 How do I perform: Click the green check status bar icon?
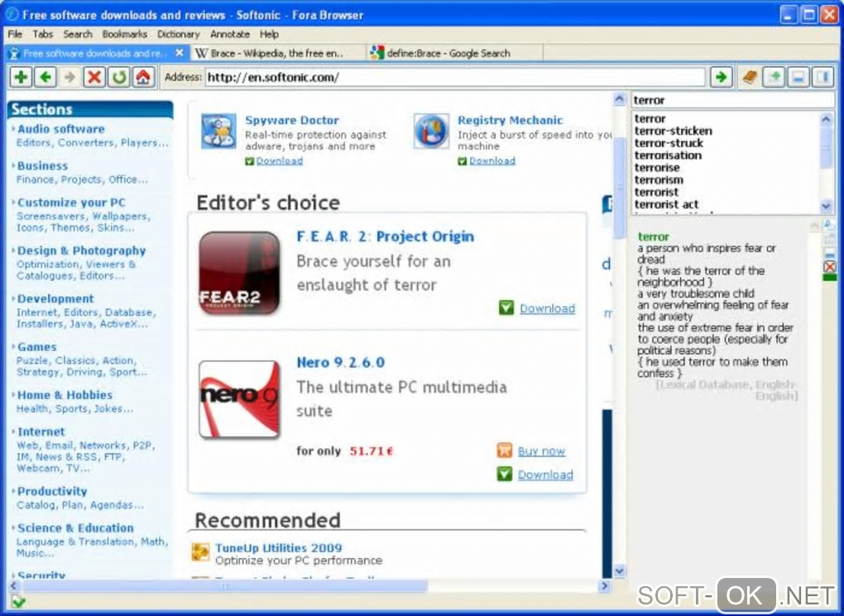pyautogui.click(x=18, y=601)
